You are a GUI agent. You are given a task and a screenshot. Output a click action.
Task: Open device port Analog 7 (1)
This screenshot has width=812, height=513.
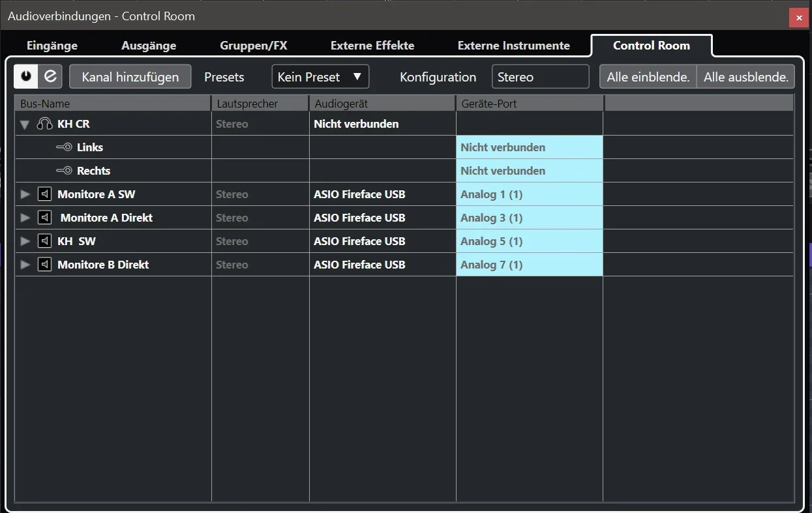coord(530,265)
